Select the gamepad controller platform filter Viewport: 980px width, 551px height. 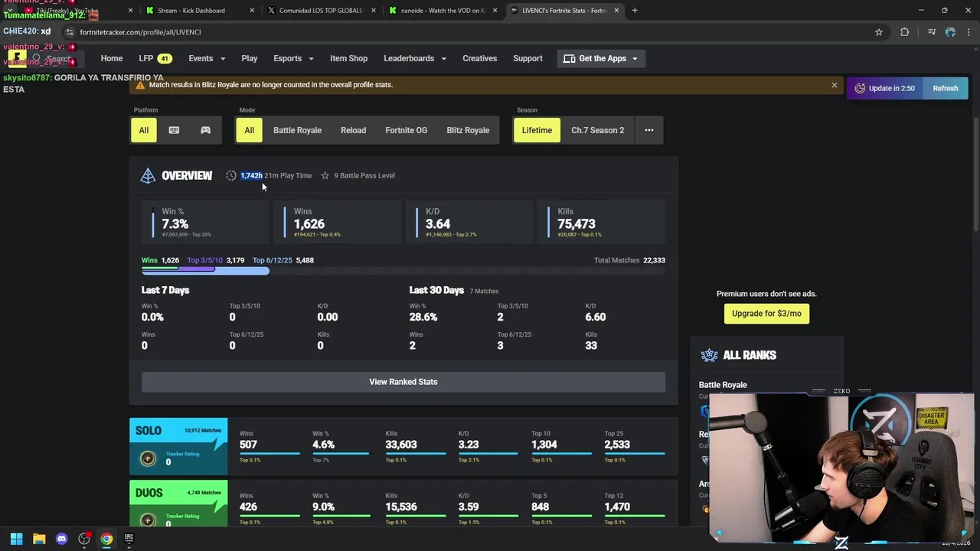point(205,130)
